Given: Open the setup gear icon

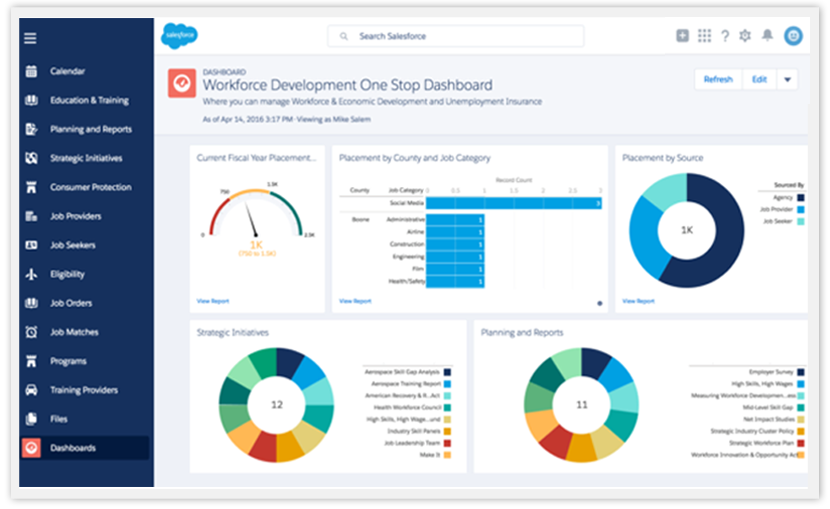Looking at the screenshot, I should coord(745,35).
